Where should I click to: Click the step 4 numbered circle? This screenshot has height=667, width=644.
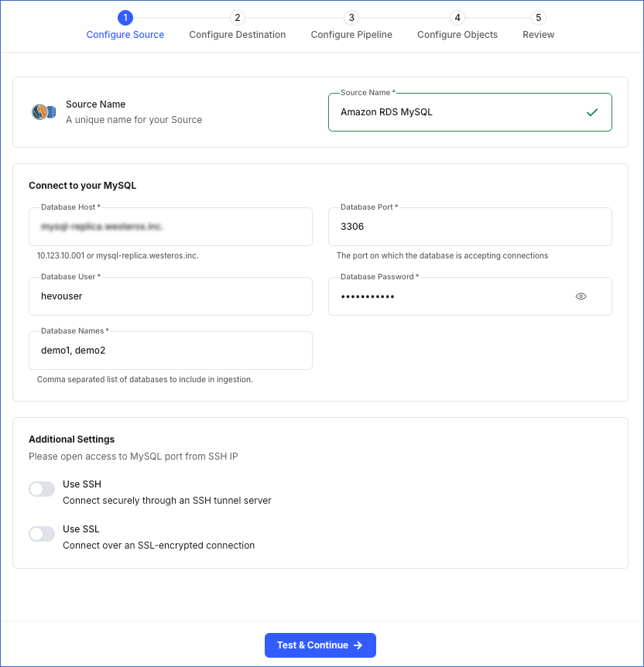coord(457,17)
